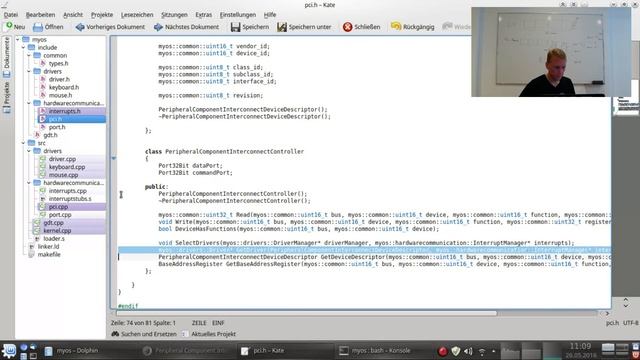Open keyboard.h file
This screenshot has height=360, width=640.
[x=64, y=87]
